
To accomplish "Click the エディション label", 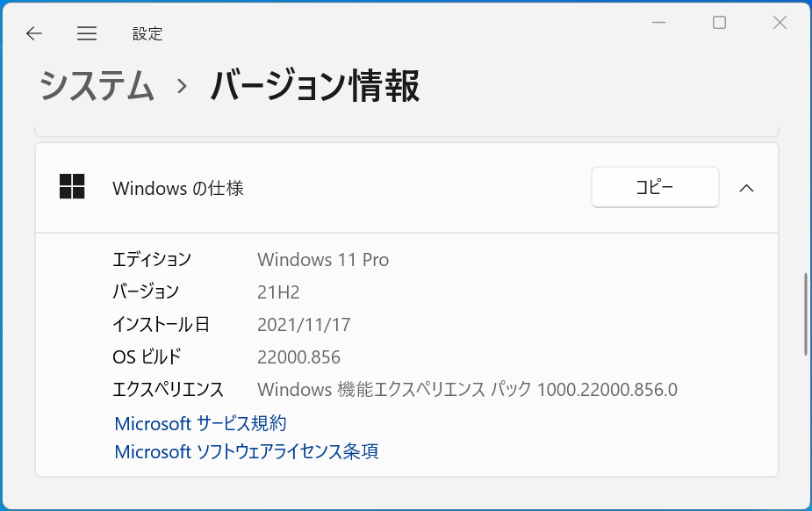I will coord(152,259).
